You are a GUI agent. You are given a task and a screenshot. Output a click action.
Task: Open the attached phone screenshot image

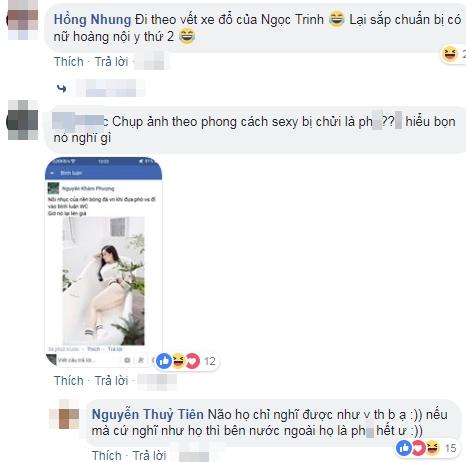point(104,263)
